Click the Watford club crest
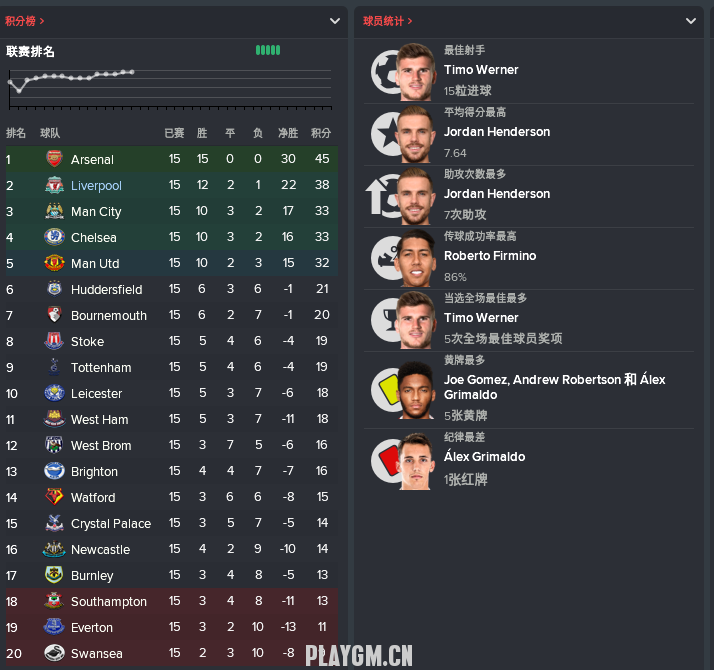Image resolution: width=714 pixels, height=670 pixels. tap(54, 497)
